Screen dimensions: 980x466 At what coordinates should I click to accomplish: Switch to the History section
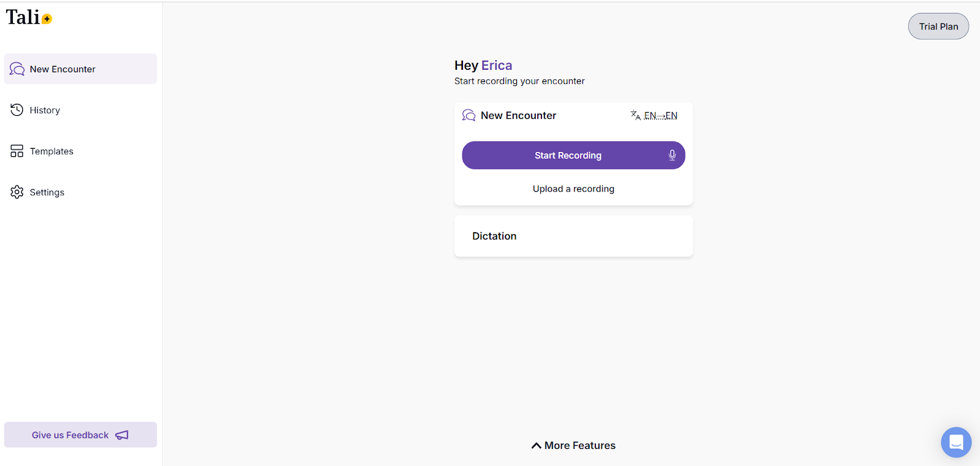click(x=45, y=110)
